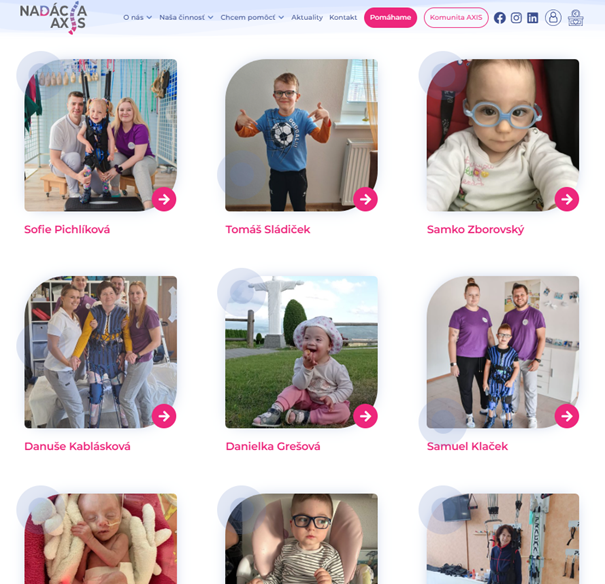Expand the O nás dropdown menu
The height and width of the screenshot is (584, 605).
[x=137, y=17]
